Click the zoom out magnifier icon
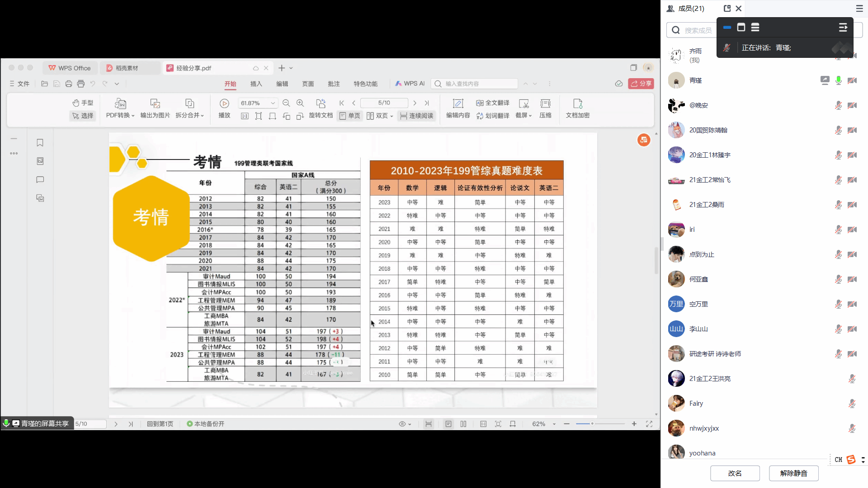 coord(286,103)
